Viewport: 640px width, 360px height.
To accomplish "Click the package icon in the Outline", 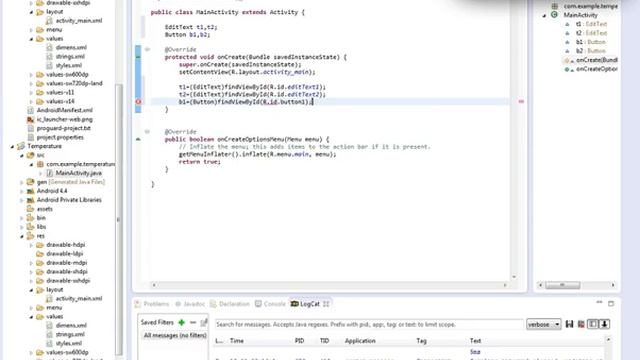I will pyautogui.click(x=554, y=6).
